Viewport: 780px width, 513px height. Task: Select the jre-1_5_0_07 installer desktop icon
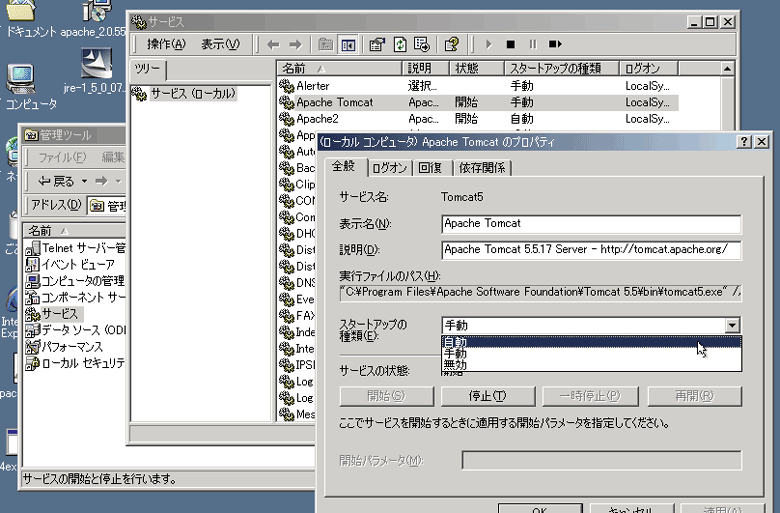coord(97,63)
